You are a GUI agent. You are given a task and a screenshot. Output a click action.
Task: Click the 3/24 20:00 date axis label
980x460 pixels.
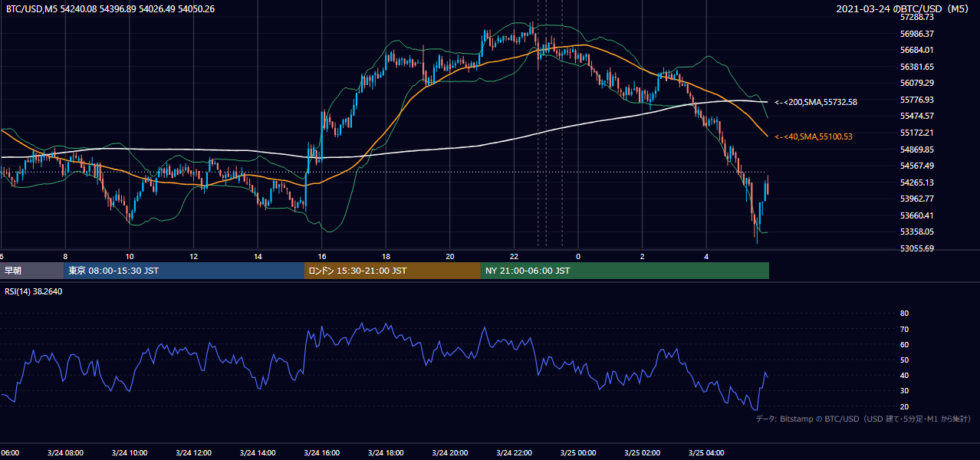click(450, 453)
